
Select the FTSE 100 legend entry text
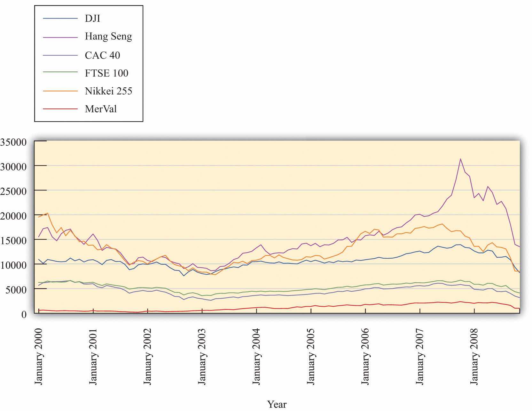[x=106, y=73]
